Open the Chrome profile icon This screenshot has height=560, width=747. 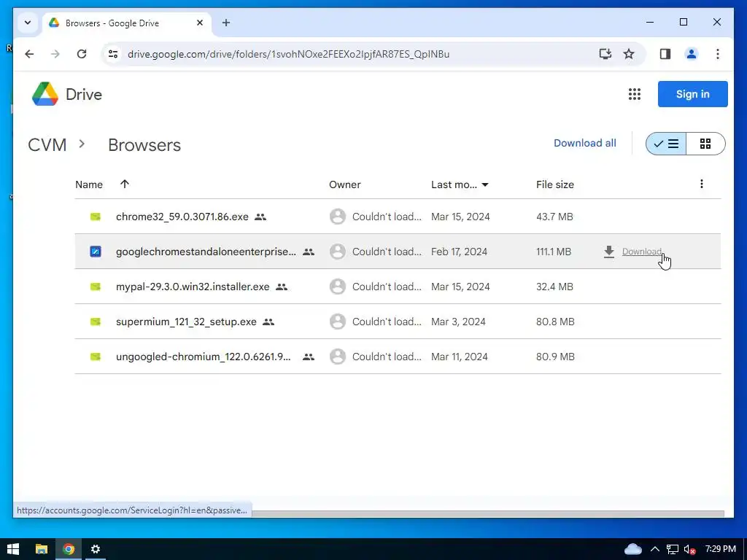(692, 54)
